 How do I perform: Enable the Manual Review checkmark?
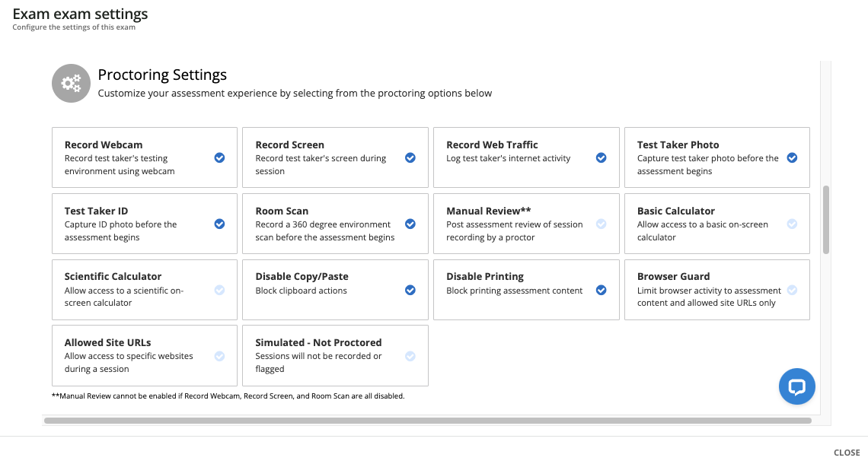pyautogui.click(x=602, y=224)
